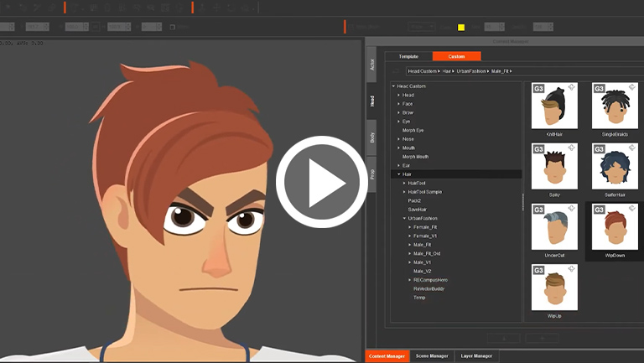Select the WipDown hairstyle thumbnail

click(615, 226)
